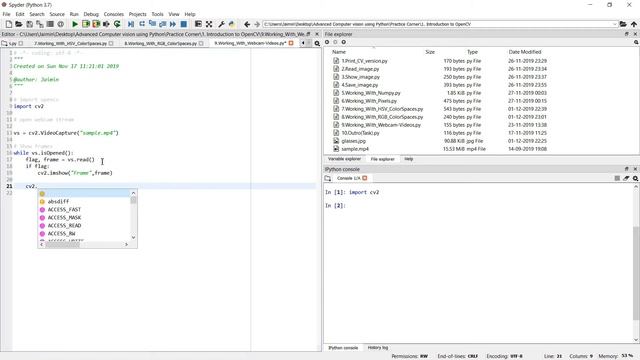Autocomplete list scroll down arrow
640x360 pixels.
(x=133, y=237)
